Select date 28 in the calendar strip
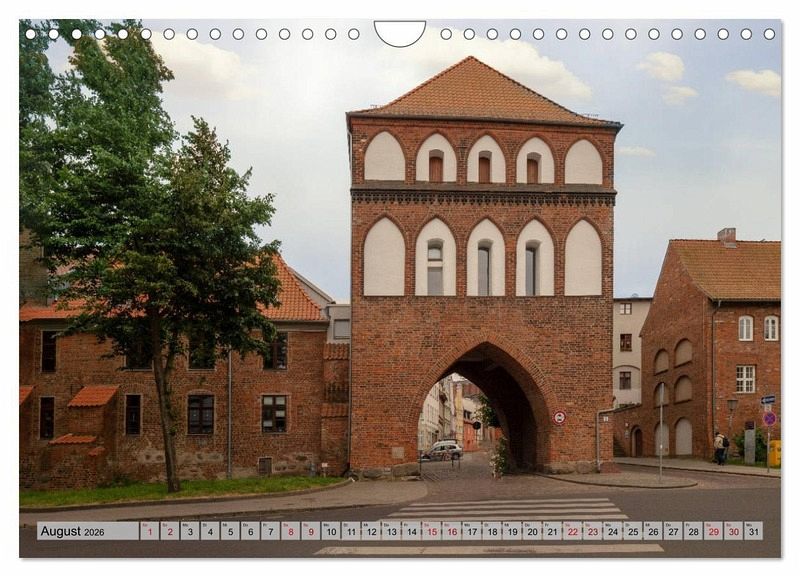The height and width of the screenshot is (577, 800). (x=694, y=531)
